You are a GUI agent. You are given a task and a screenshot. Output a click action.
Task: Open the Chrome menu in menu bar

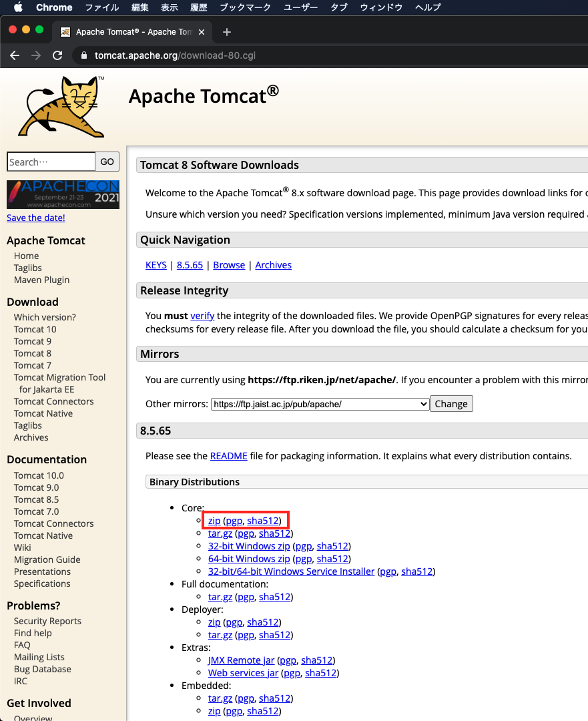tap(54, 7)
